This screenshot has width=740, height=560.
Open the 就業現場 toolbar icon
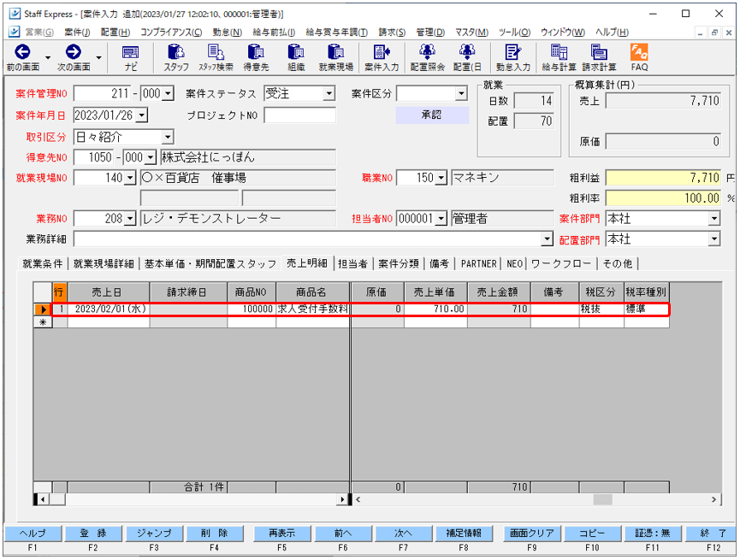click(335, 52)
